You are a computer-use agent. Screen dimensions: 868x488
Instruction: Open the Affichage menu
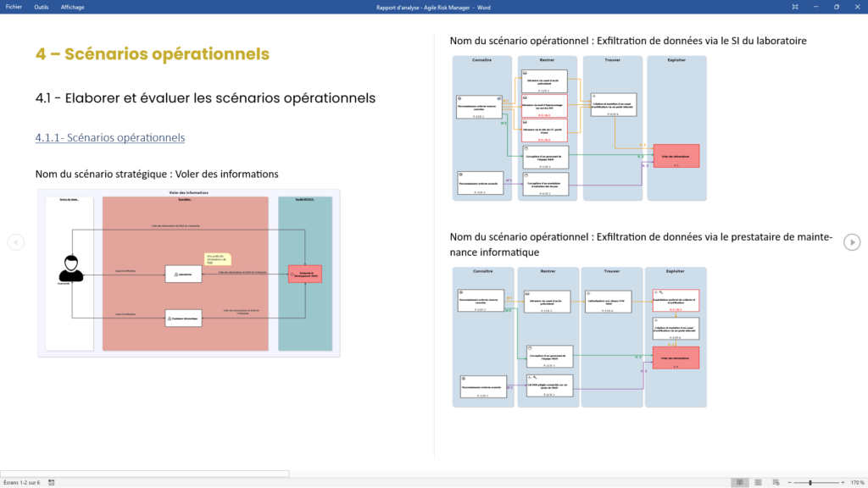(72, 7)
